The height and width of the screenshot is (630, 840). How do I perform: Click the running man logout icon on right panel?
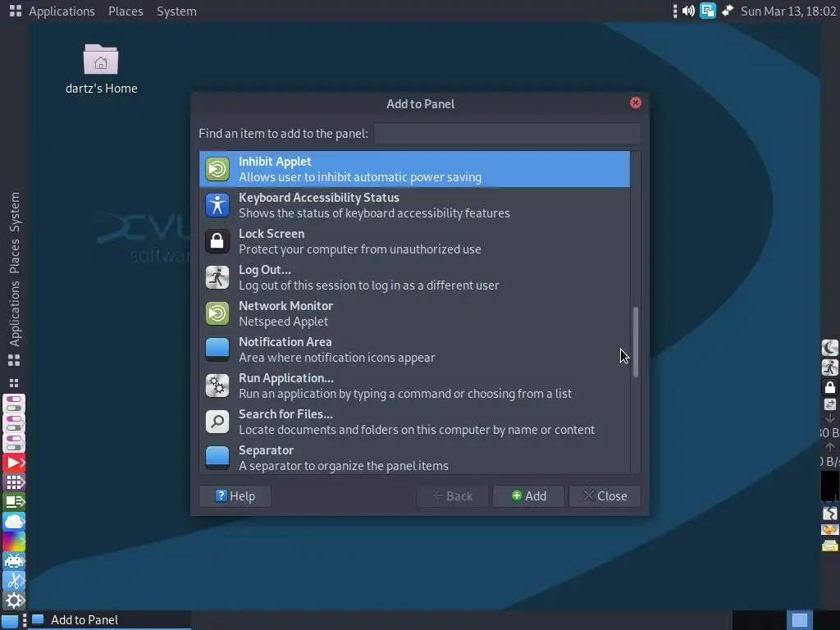[830, 367]
